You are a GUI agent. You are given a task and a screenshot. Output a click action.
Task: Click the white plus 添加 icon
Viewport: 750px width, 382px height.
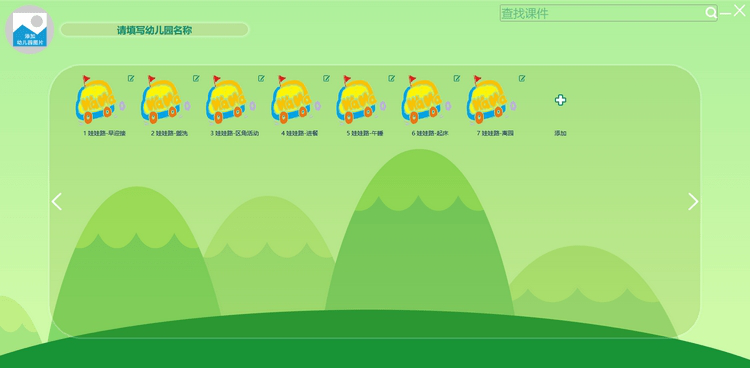(x=561, y=100)
